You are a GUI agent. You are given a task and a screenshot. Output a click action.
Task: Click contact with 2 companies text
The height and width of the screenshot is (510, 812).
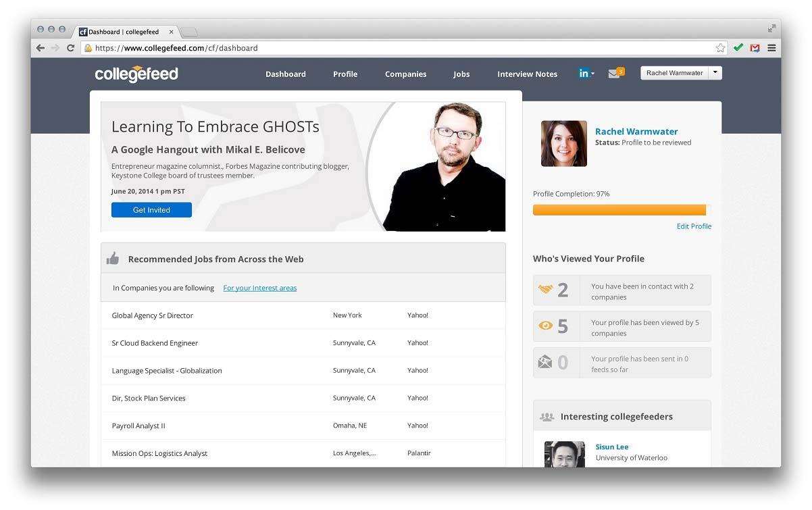(642, 292)
